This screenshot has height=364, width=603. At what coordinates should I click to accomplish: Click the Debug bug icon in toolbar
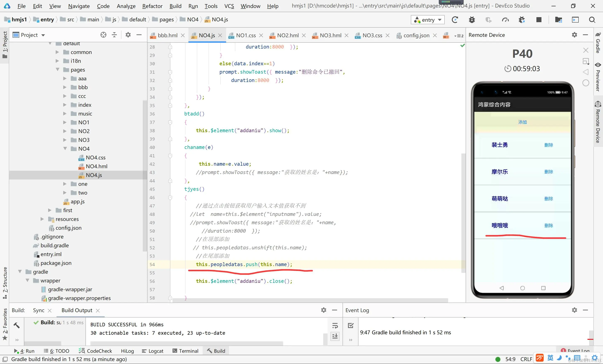[472, 20]
